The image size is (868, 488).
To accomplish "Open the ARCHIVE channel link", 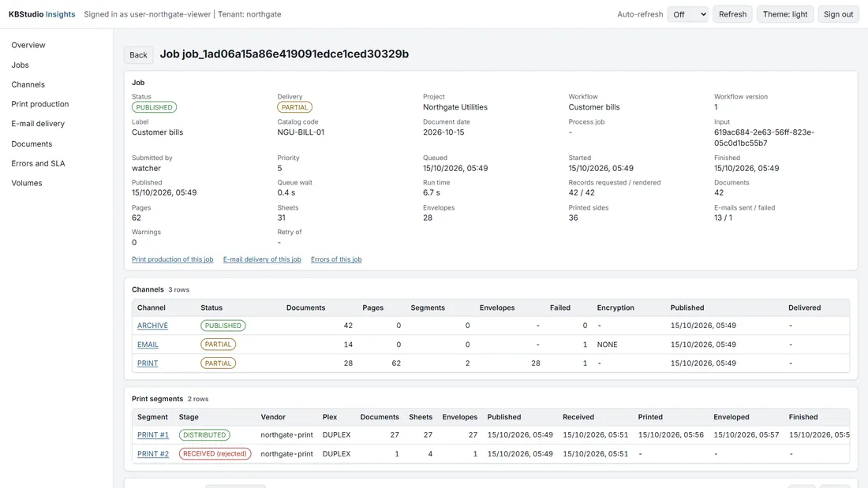I will (x=152, y=326).
